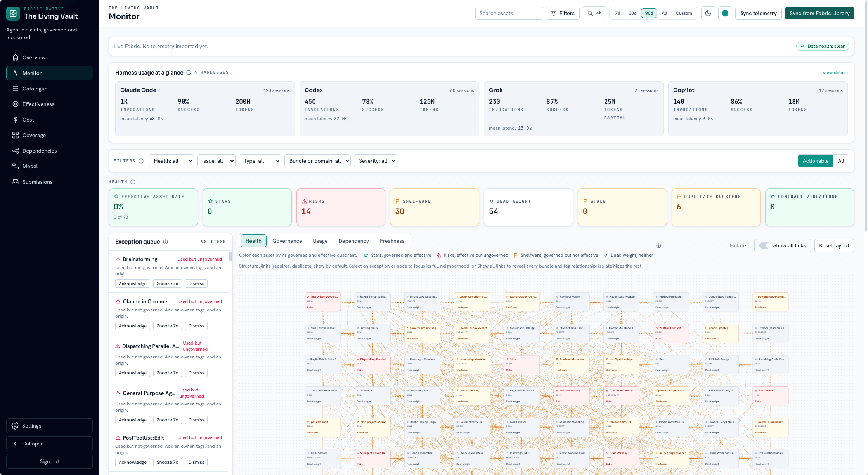Select the All time range
The image size is (868, 475).
click(x=664, y=13)
